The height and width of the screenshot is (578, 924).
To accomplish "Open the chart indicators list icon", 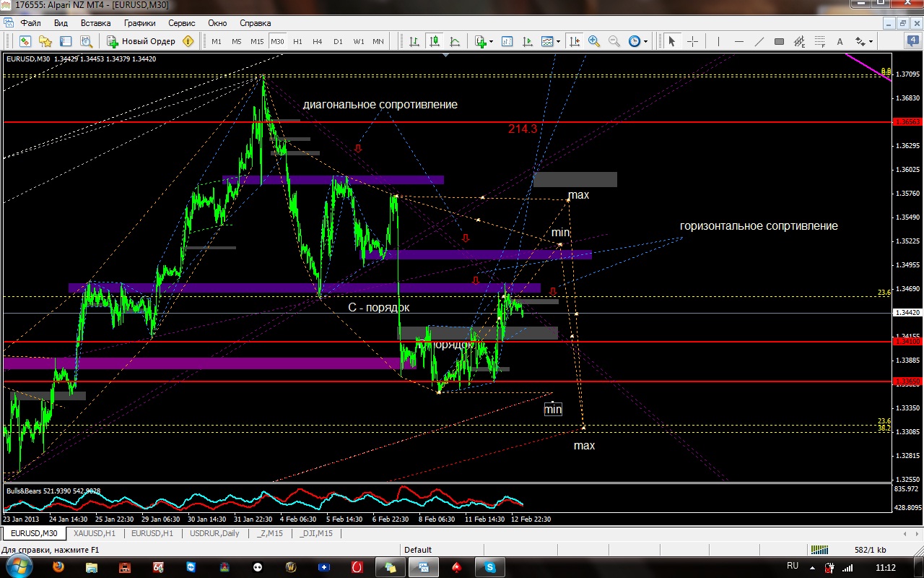I will click(x=507, y=41).
